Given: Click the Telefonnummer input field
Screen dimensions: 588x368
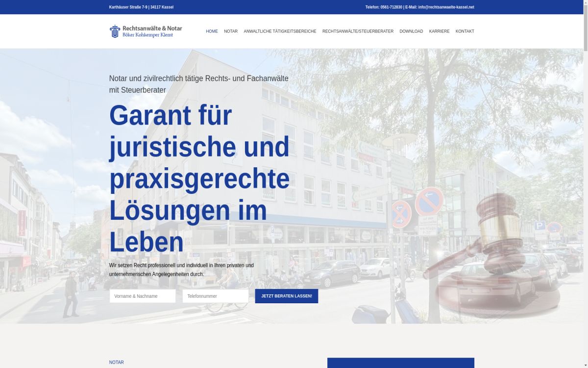Looking at the screenshot, I should point(215,296).
